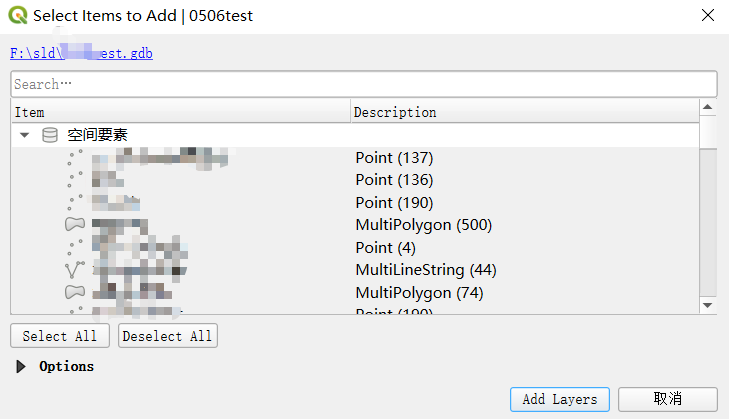Click the point icon beside Point (4)

[75, 247]
